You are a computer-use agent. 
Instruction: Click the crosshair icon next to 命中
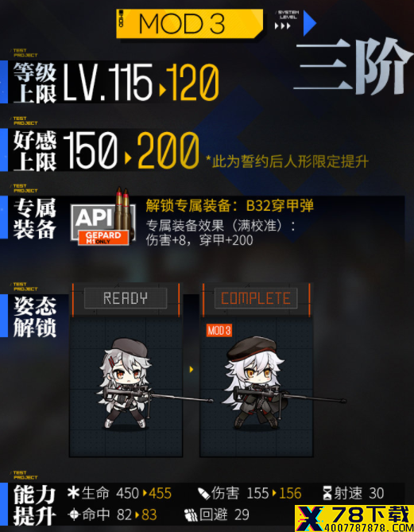tap(74, 515)
